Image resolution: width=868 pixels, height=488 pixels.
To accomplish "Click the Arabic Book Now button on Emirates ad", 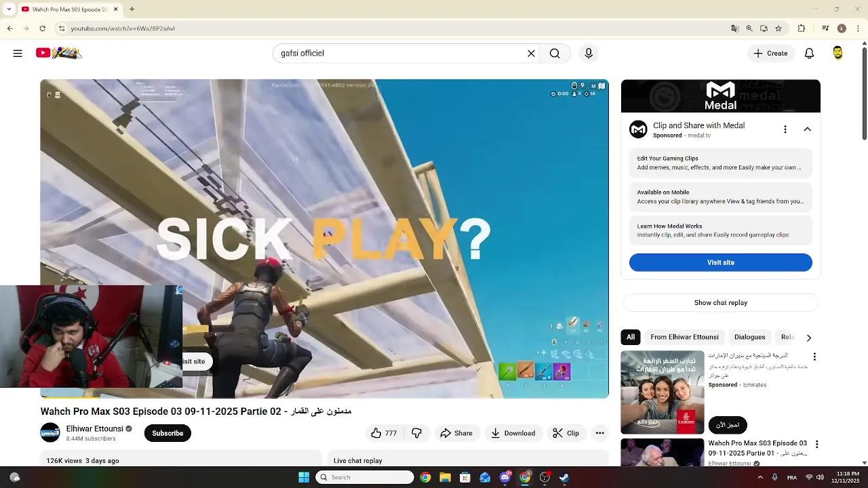I will (728, 425).
